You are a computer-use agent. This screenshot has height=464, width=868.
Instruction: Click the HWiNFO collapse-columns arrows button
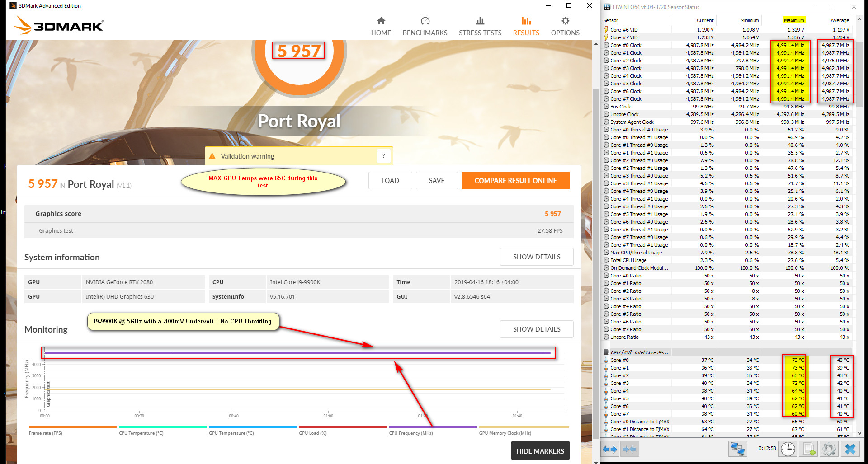pos(629,449)
